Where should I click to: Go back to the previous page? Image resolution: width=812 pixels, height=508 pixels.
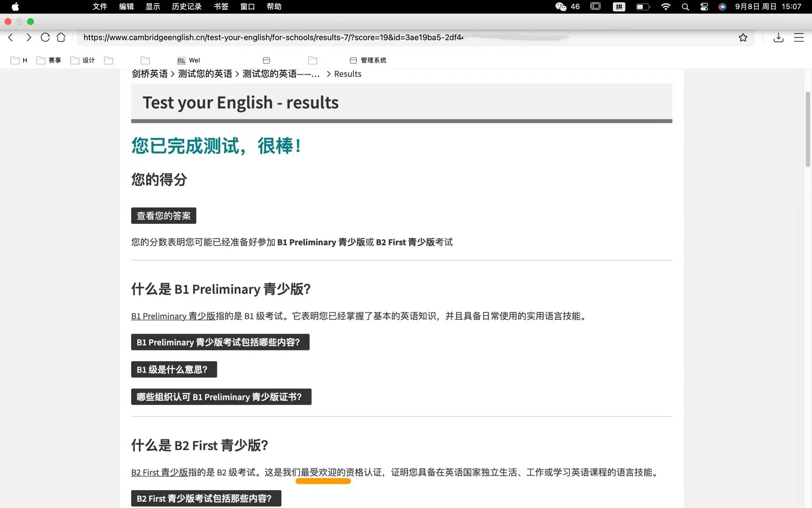[x=11, y=38]
